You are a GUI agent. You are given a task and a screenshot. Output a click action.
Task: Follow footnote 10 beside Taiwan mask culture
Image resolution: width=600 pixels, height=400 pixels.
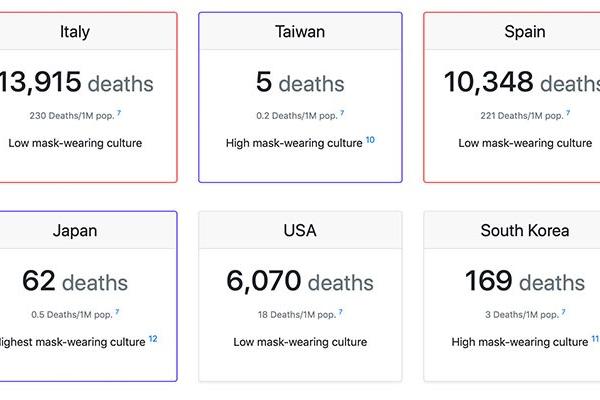370,140
